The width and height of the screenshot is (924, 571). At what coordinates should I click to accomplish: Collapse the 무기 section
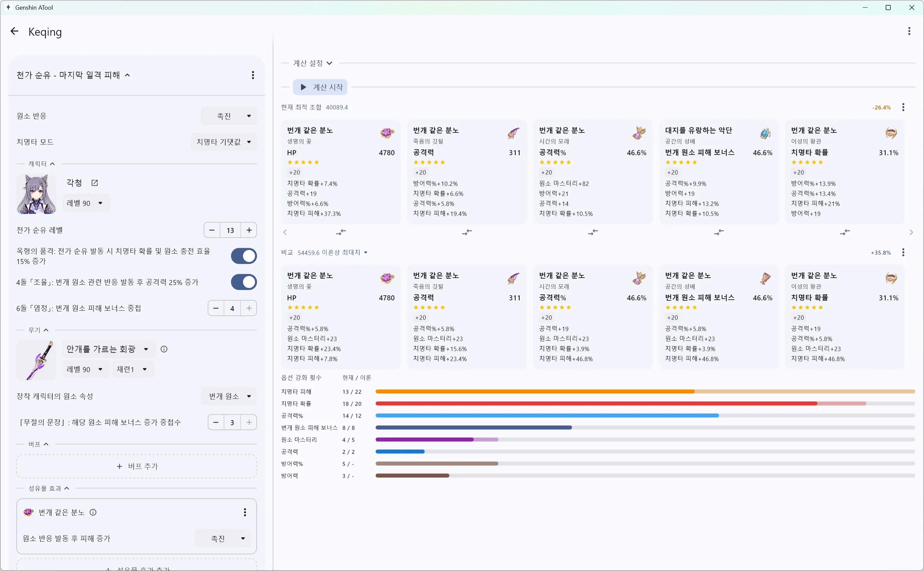(x=39, y=330)
